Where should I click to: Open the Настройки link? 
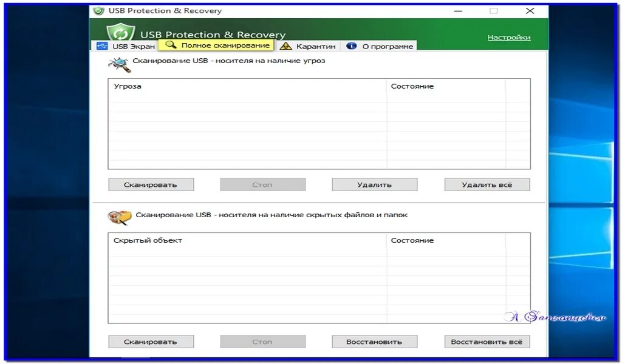point(508,37)
